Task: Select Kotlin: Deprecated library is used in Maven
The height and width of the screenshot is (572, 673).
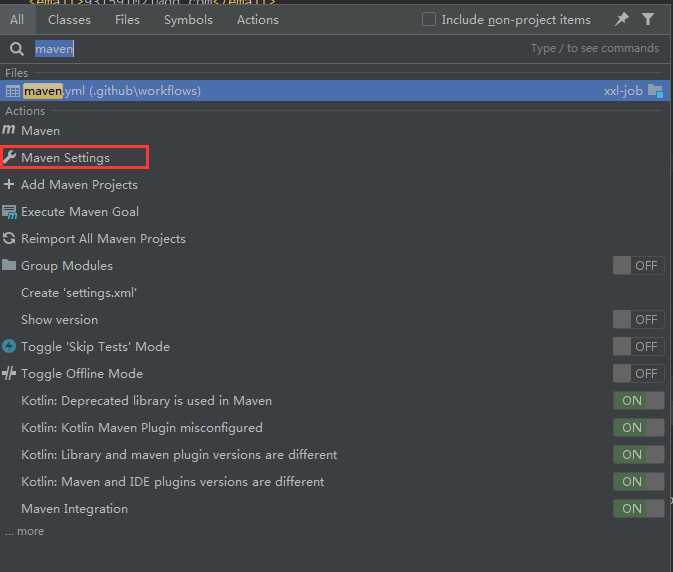Action: [335, 401]
